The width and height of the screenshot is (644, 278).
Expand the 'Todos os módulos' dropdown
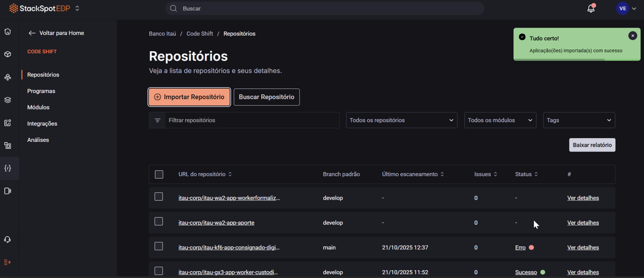point(500,120)
